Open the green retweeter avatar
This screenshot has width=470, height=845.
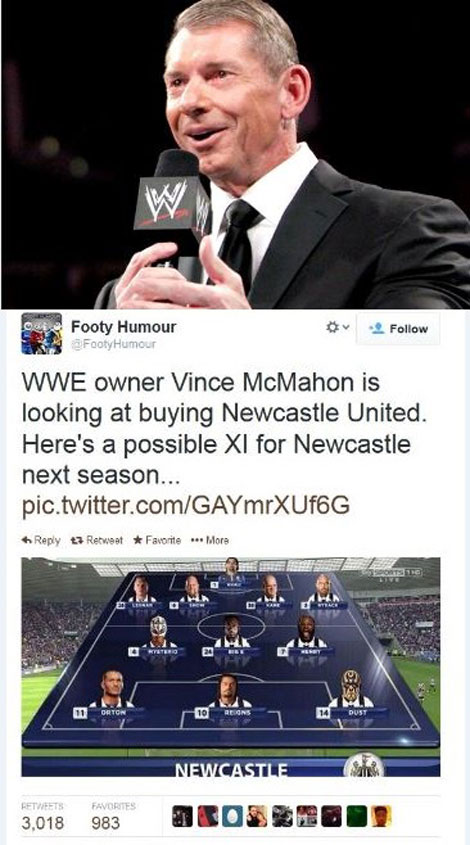[356, 816]
